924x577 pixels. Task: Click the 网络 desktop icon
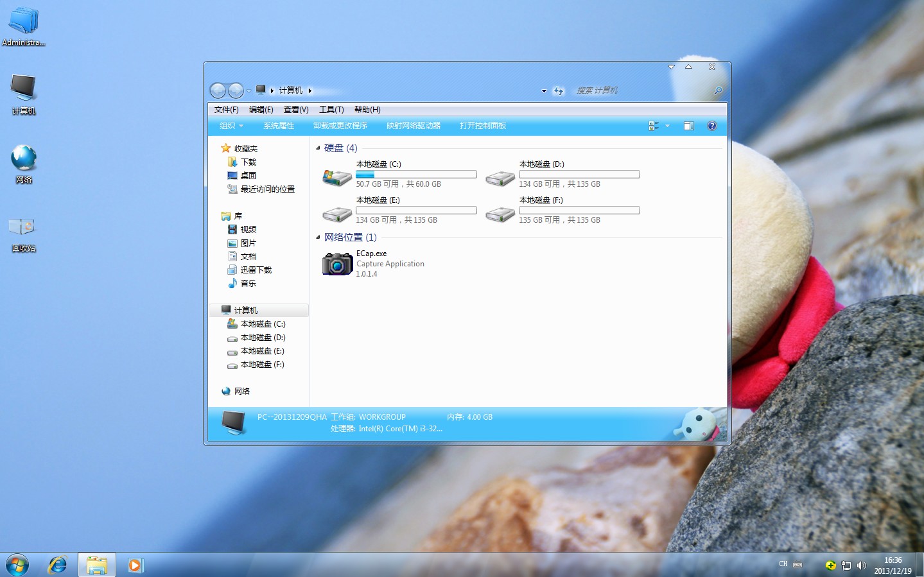[24, 164]
